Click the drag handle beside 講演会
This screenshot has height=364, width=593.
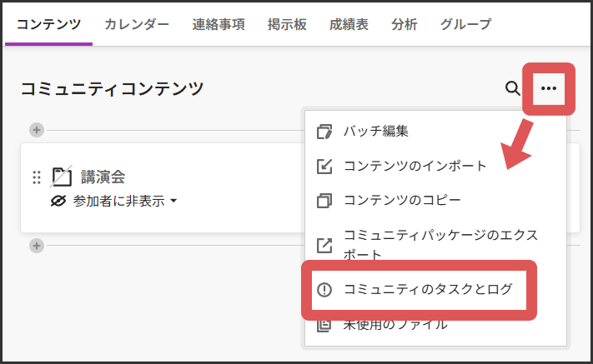pos(36,177)
